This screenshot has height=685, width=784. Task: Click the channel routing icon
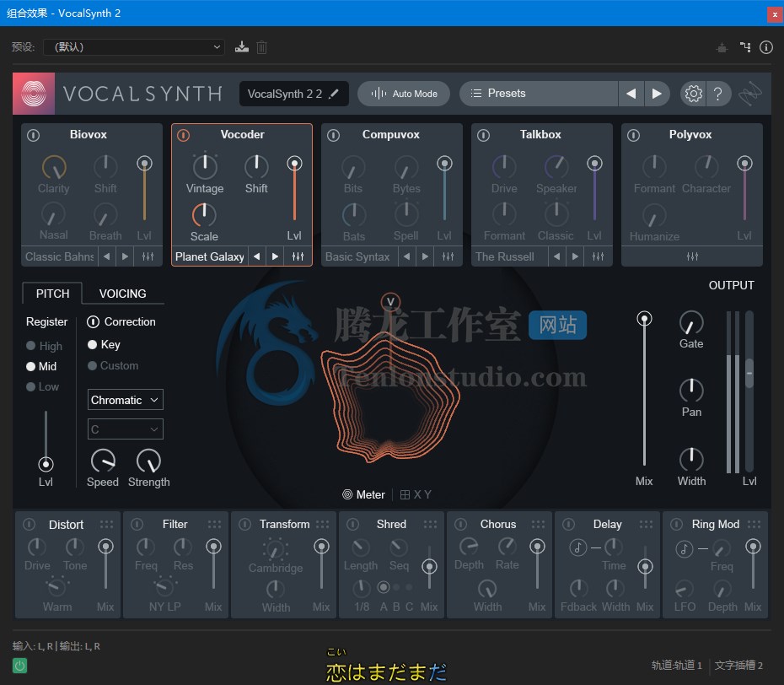(745, 47)
